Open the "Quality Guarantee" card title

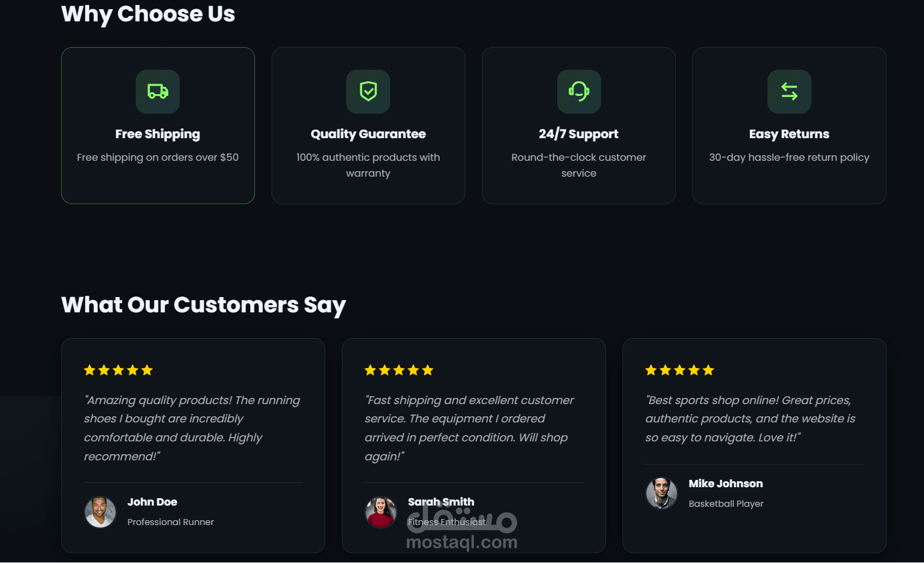tap(368, 134)
